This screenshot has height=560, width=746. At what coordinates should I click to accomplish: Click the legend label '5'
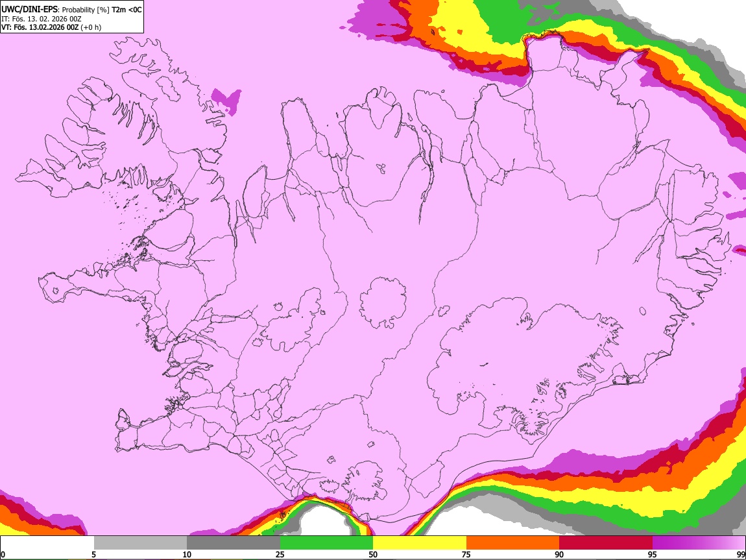(93, 555)
